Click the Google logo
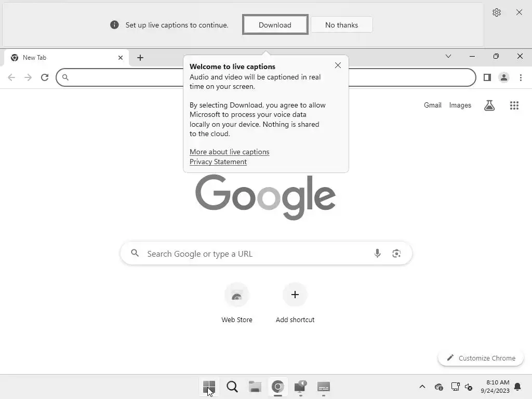The width and height of the screenshot is (532, 399). pos(265,196)
